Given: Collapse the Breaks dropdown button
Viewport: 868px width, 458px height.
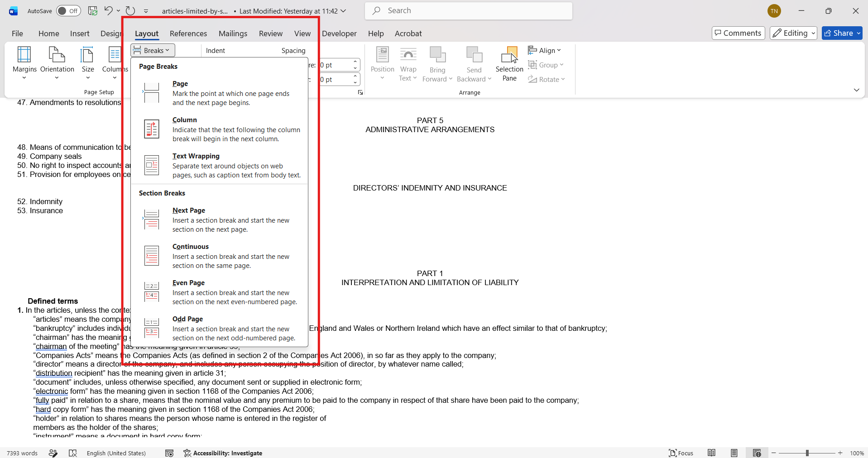Looking at the screenshot, I should [153, 50].
